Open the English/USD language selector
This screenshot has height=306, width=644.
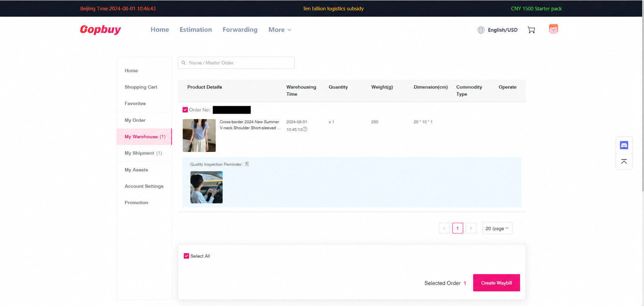(502, 30)
